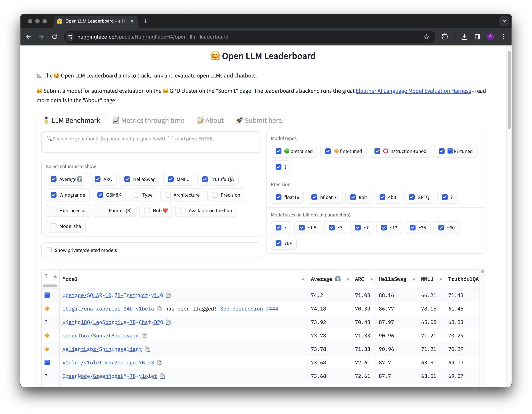Open the browser Downloads icon
The image size is (532, 414).
[464, 37]
